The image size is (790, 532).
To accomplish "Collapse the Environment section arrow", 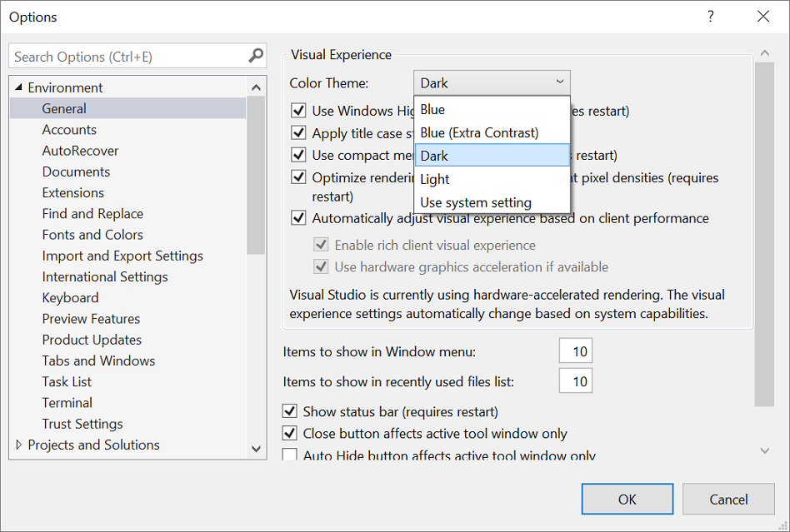I will (20, 87).
